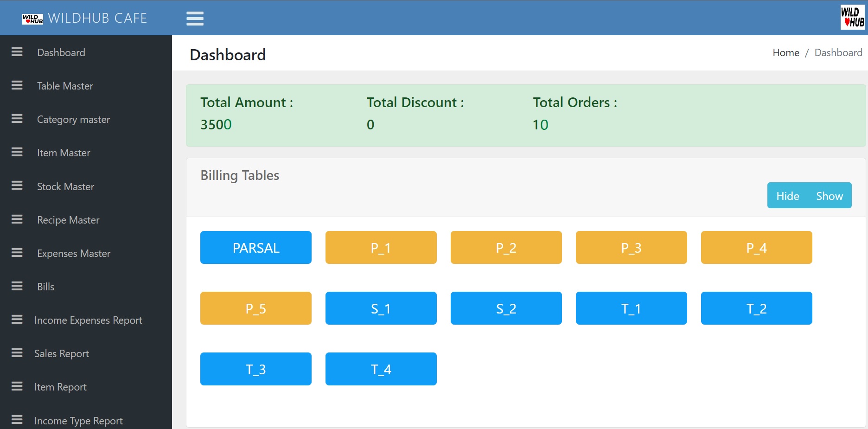Select the PARSAL billing table

click(256, 248)
